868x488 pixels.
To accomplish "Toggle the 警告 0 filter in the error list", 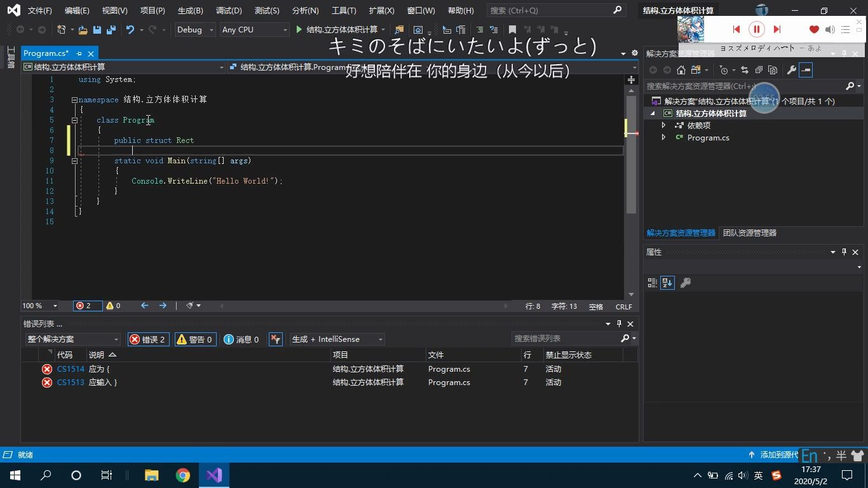I will click(195, 339).
